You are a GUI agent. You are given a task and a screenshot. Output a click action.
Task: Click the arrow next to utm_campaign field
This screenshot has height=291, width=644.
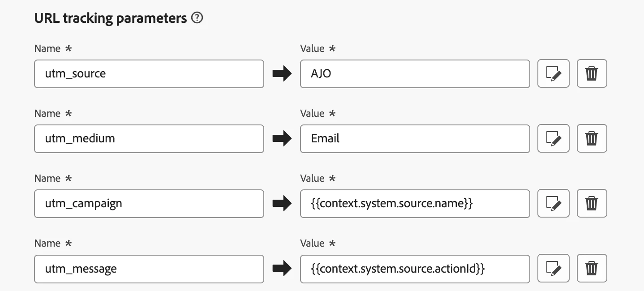[x=282, y=203]
